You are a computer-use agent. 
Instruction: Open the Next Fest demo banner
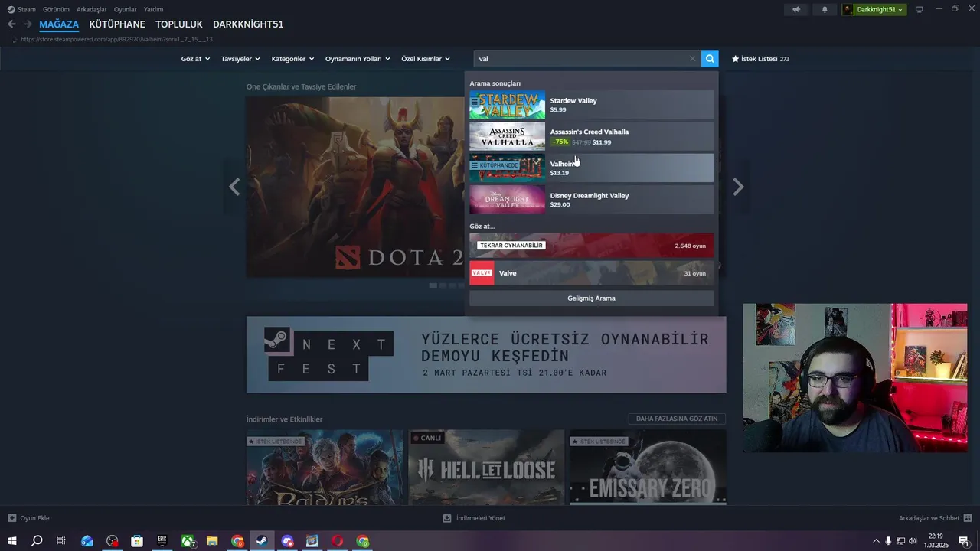point(486,354)
